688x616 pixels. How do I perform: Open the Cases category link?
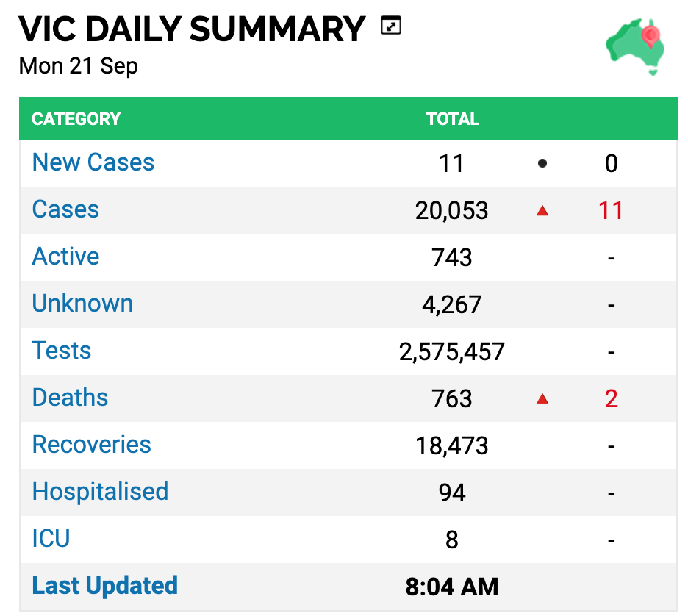tap(65, 209)
